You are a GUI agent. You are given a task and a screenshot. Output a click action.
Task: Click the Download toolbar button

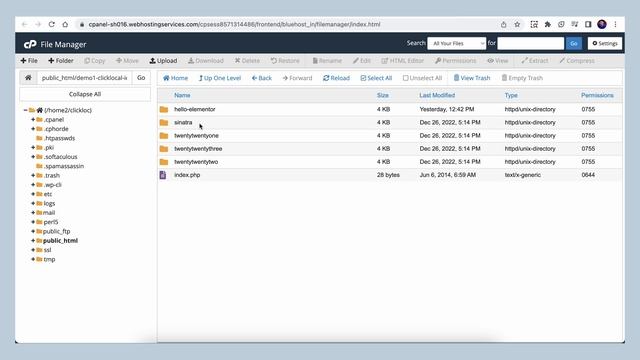206,60
